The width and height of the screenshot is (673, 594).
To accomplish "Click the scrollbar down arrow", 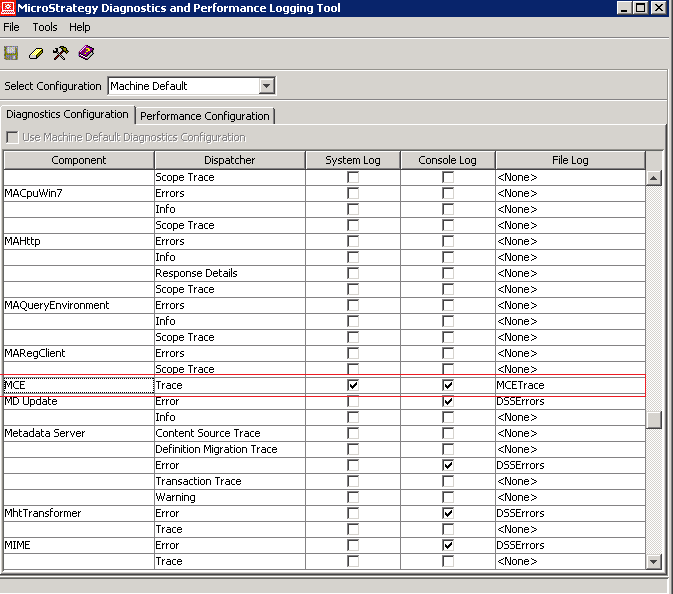I will click(655, 562).
